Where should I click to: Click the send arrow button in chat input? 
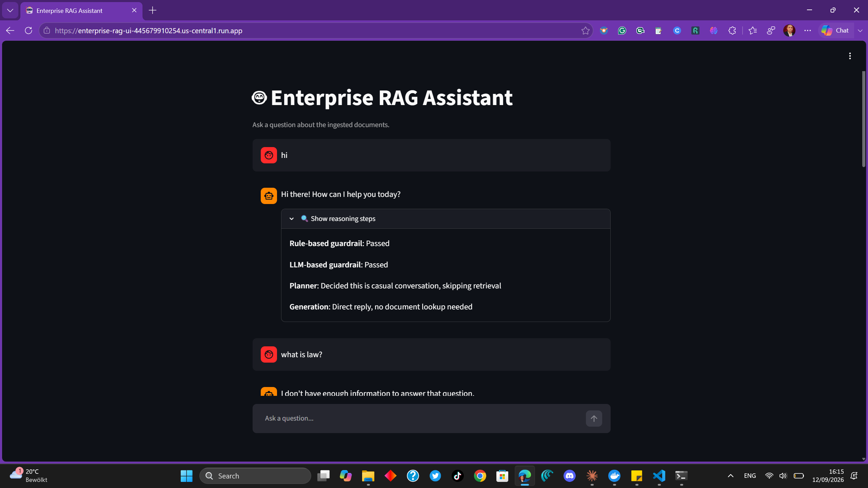594,419
